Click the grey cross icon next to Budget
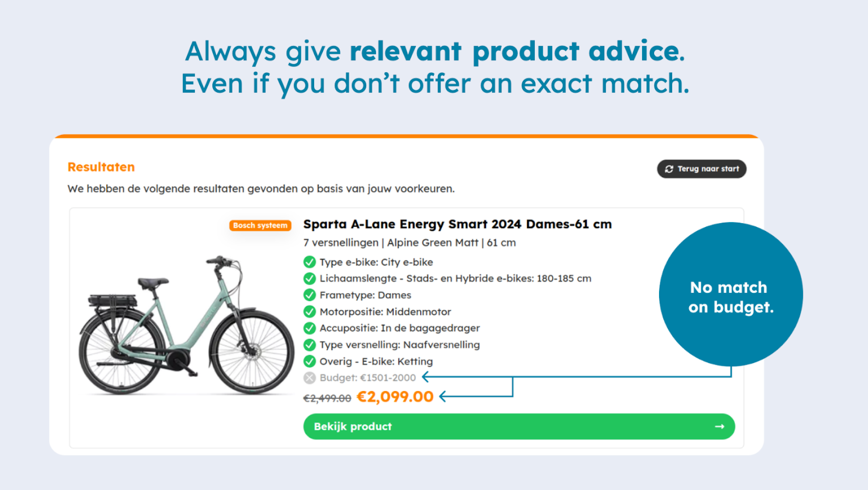 [309, 377]
